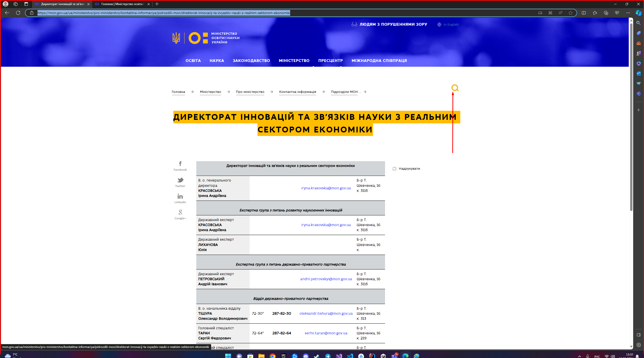Share page via Twitter icon
This screenshot has width=644, height=358.
(180, 180)
